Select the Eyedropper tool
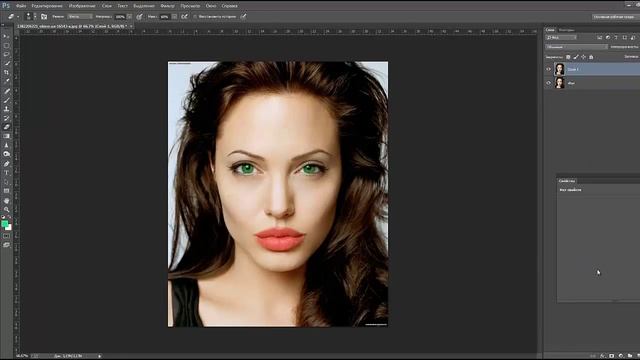The image size is (640, 360). pos(7,81)
